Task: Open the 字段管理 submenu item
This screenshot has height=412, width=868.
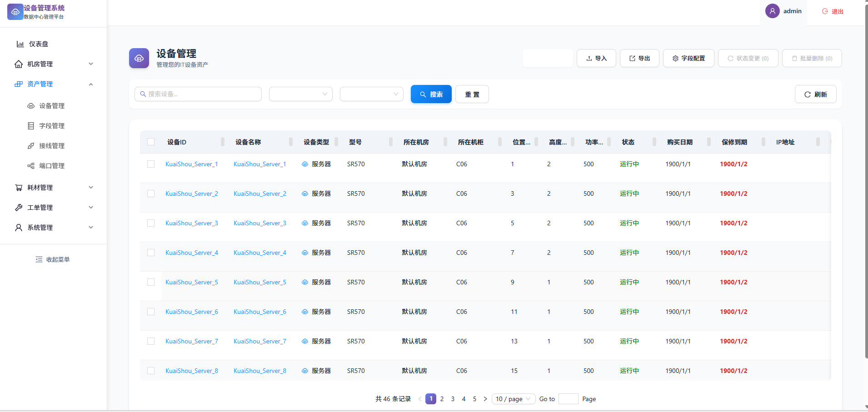Action: pyautogui.click(x=54, y=126)
